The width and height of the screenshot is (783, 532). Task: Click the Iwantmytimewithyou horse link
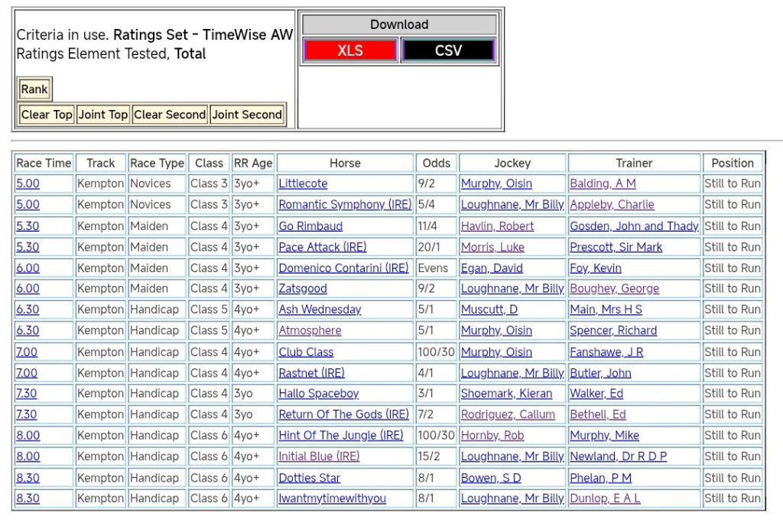pyautogui.click(x=332, y=498)
